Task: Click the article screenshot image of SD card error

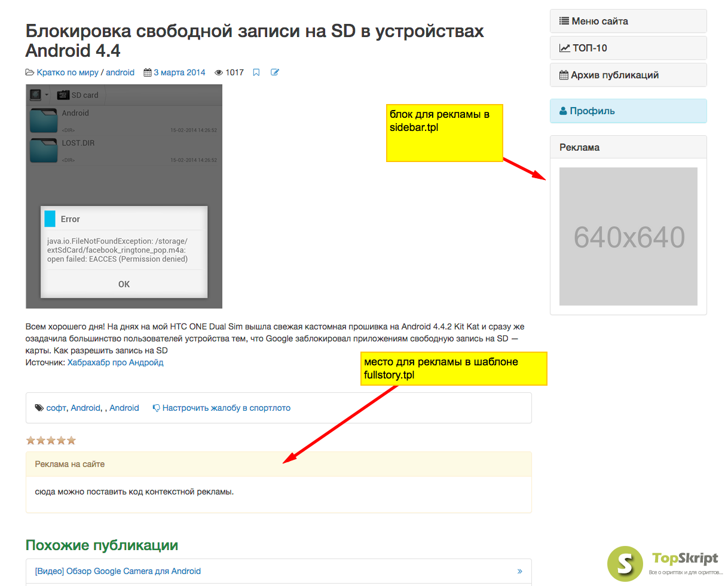Action: click(x=124, y=196)
